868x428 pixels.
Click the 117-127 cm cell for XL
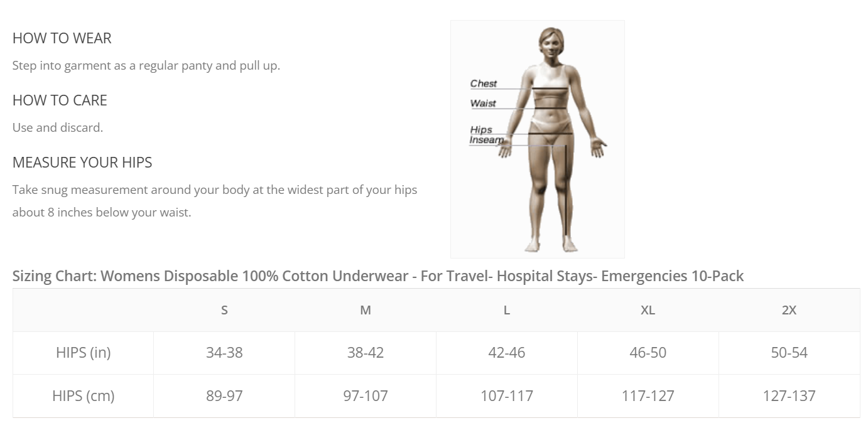pos(648,396)
